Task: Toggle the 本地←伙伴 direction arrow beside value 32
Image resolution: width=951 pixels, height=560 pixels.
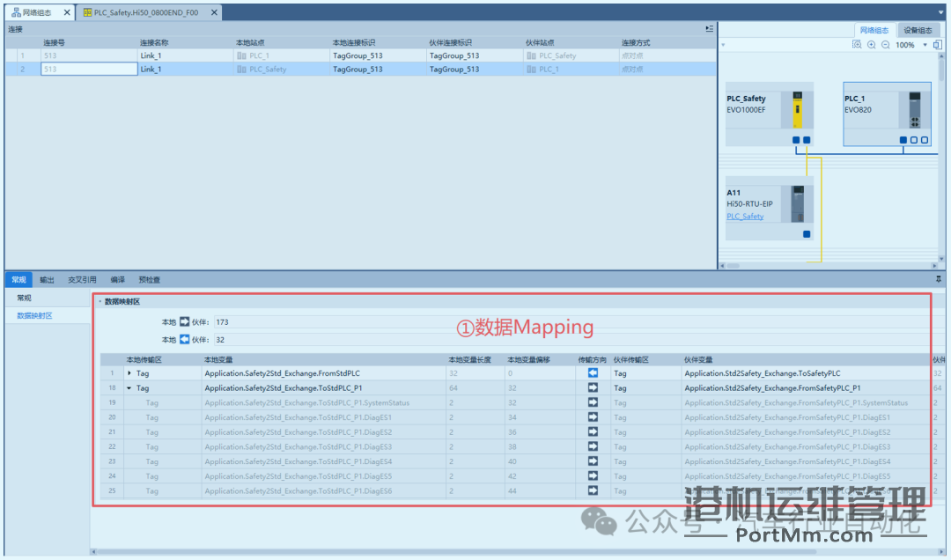Action: point(184,339)
